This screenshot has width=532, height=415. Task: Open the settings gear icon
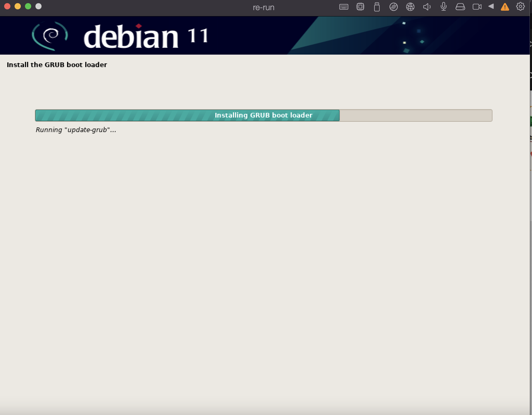tap(520, 7)
